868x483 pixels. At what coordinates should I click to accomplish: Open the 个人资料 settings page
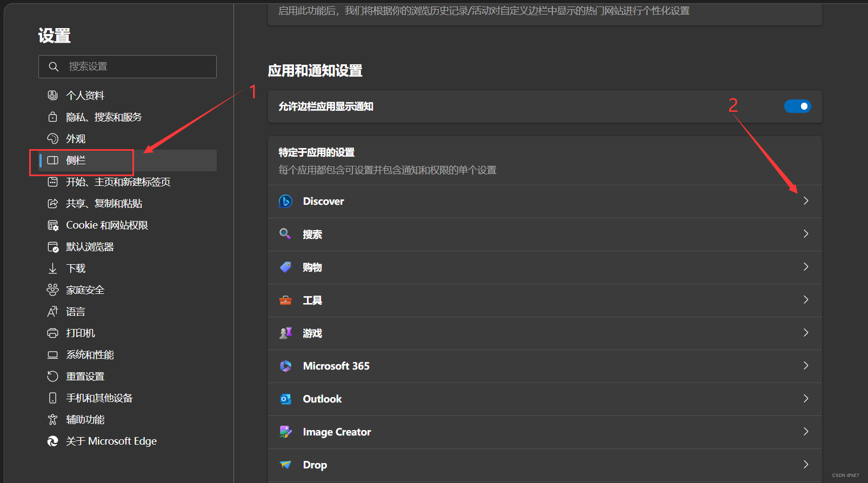[x=128, y=95]
